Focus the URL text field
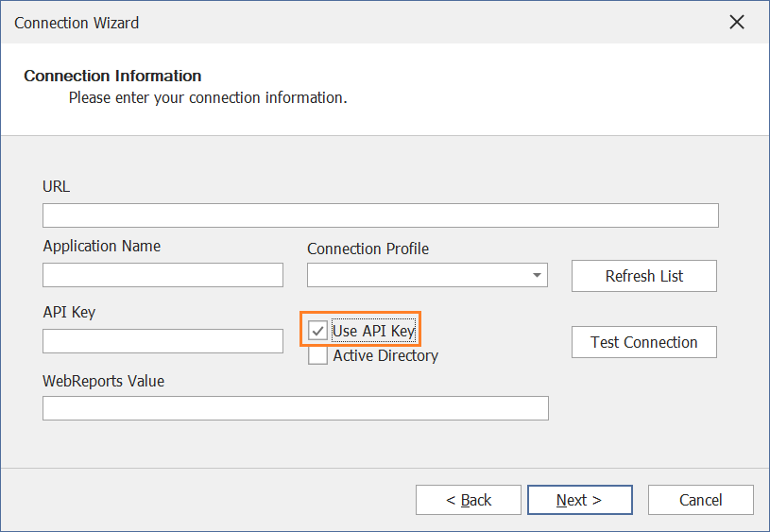The image size is (770, 532). (x=381, y=215)
